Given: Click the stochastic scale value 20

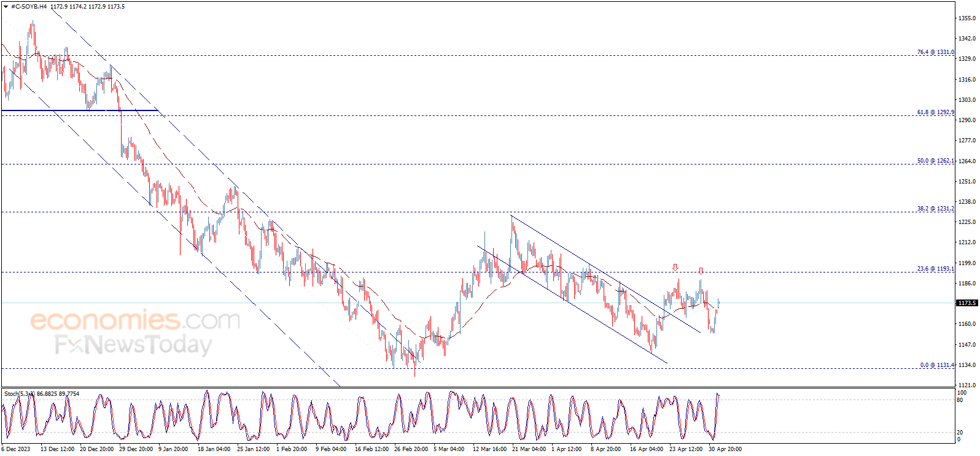Looking at the screenshot, I should tap(960, 433).
